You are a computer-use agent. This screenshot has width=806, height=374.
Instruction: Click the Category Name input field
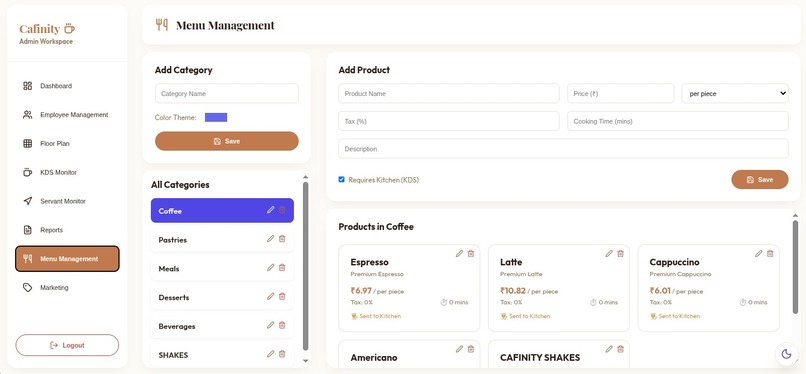point(227,94)
